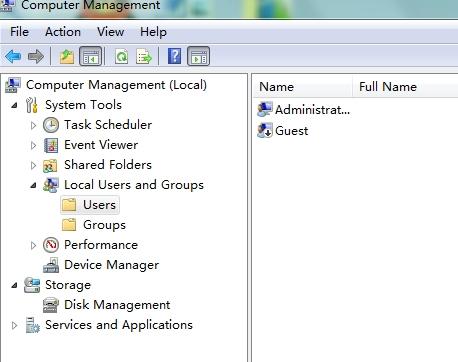Click the Task Scheduler clock icon
Screen dimensions: 458x362
click(x=51, y=125)
